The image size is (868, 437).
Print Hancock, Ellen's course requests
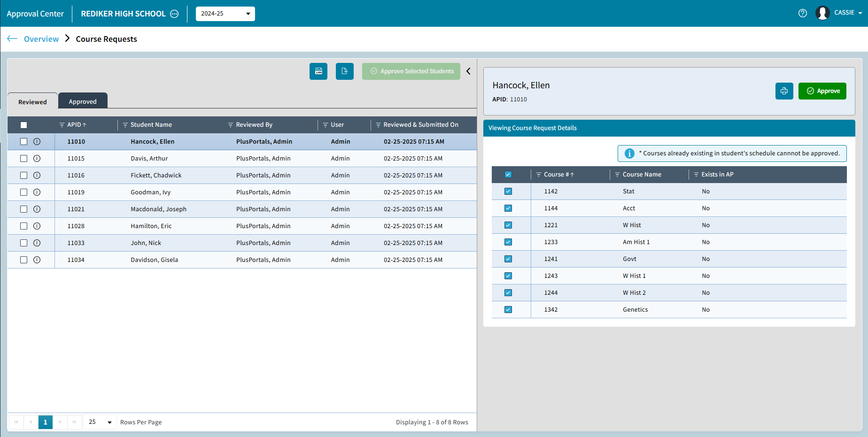(x=784, y=91)
